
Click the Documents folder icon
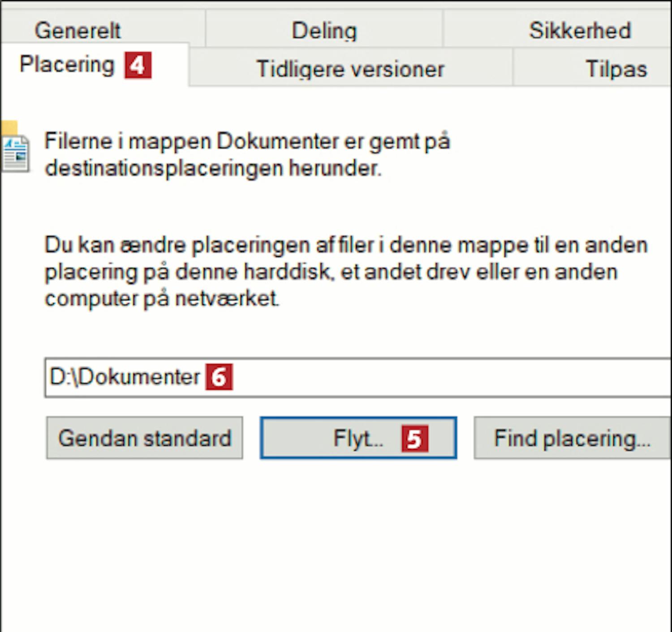coord(14,150)
